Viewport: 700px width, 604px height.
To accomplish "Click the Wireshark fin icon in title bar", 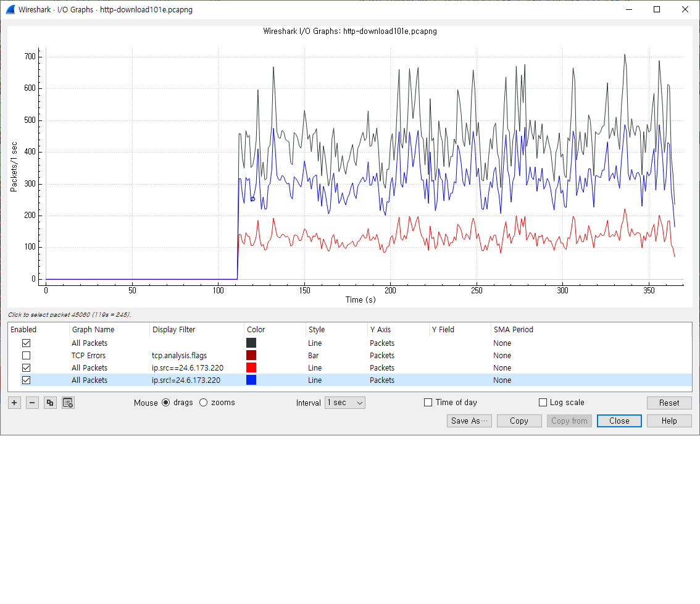I will click(10, 9).
